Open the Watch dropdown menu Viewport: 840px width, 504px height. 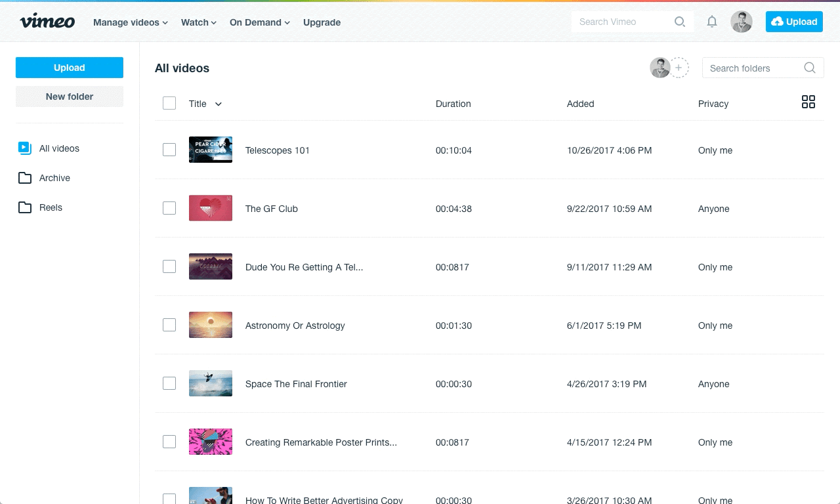click(199, 22)
